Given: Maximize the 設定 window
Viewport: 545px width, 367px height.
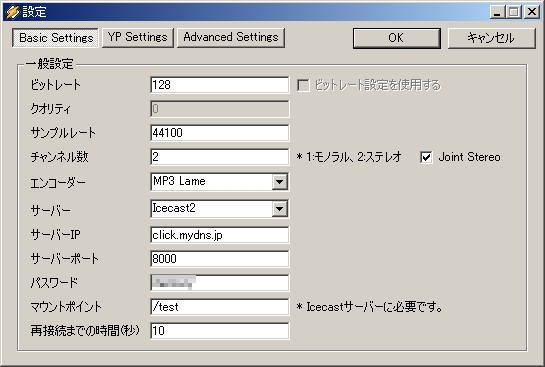Looking at the screenshot, I should pos(514,12).
